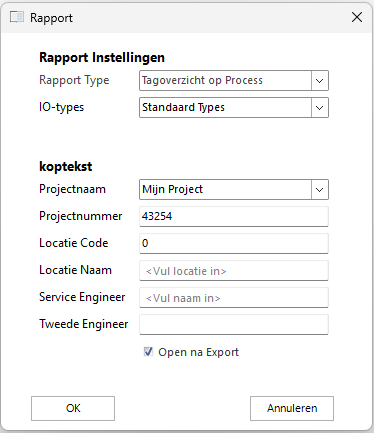The image size is (374, 433).
Task: Click the Mijn Project combo box text
Action: pyautogui.click(x=172, y=189)
